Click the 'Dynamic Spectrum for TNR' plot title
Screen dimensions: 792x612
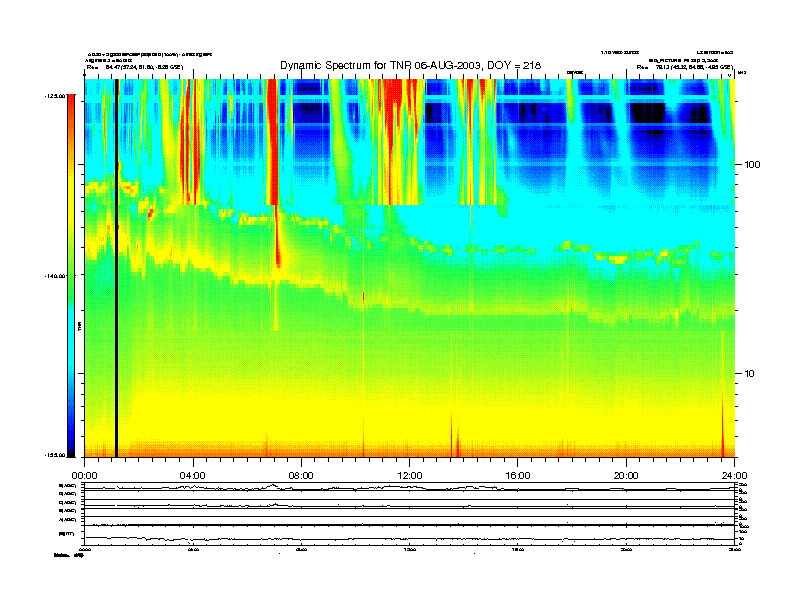point(410,65)
